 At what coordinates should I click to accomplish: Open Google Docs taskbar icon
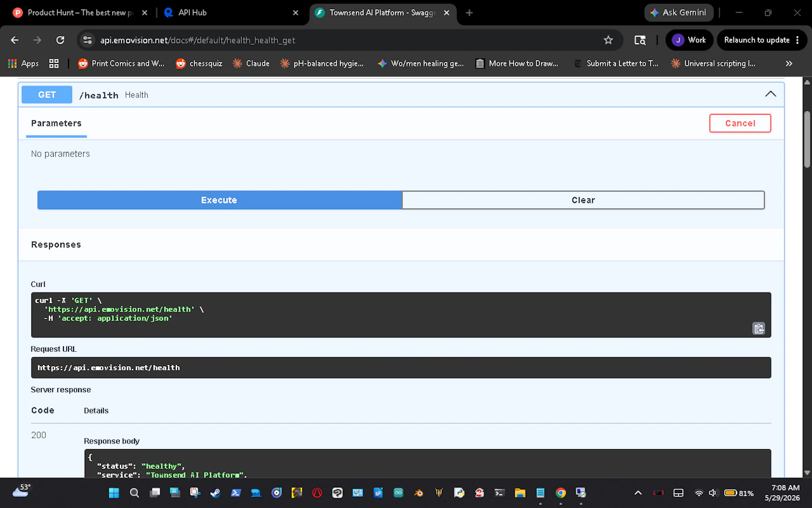(378, 493)
